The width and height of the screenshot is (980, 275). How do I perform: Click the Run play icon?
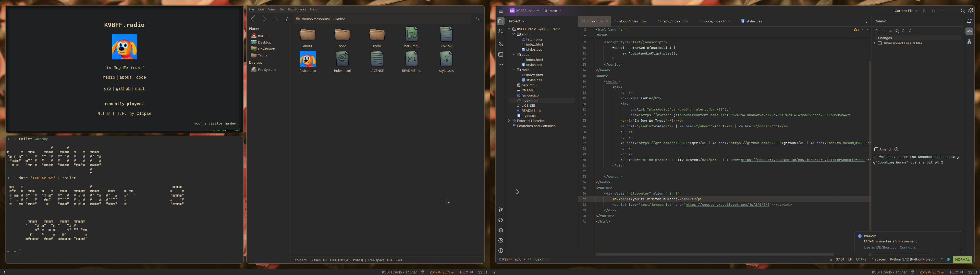tap(924, 11)
